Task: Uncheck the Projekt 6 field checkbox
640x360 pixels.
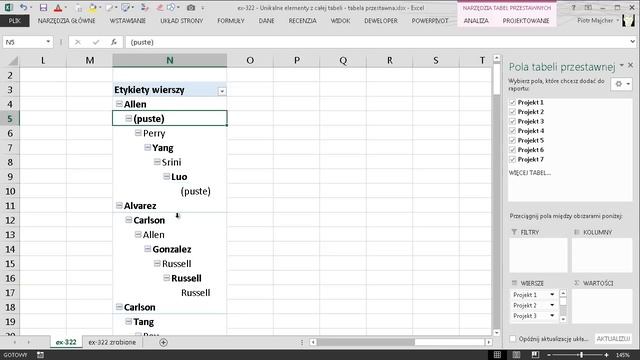Action: (x=513, y=150)
